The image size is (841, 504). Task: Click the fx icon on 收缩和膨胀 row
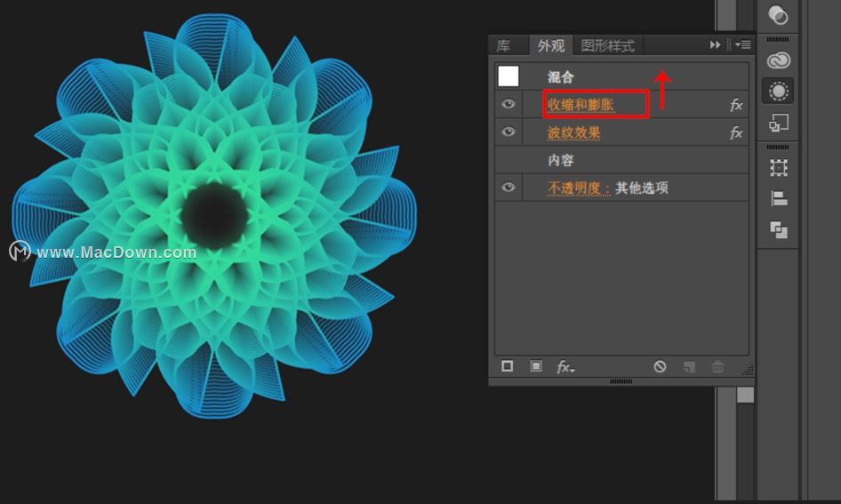tap(736, 105)
